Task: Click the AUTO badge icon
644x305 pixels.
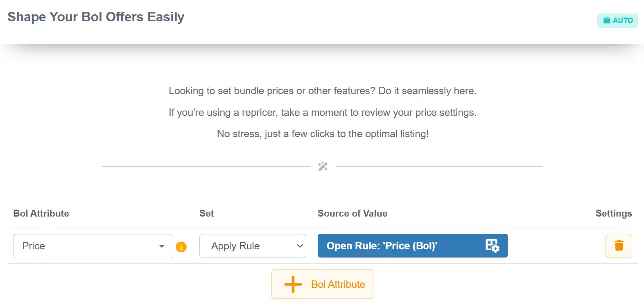Action: point(607,20)
